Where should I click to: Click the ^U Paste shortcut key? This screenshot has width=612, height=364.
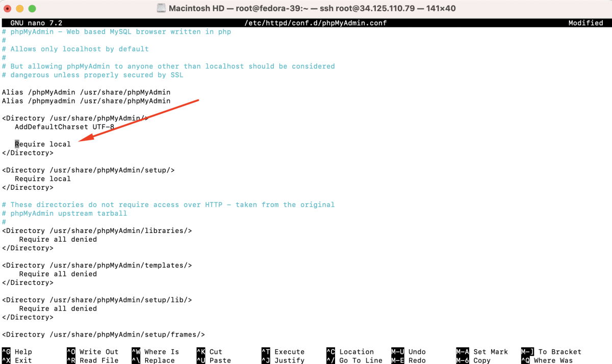coord(214,360)
